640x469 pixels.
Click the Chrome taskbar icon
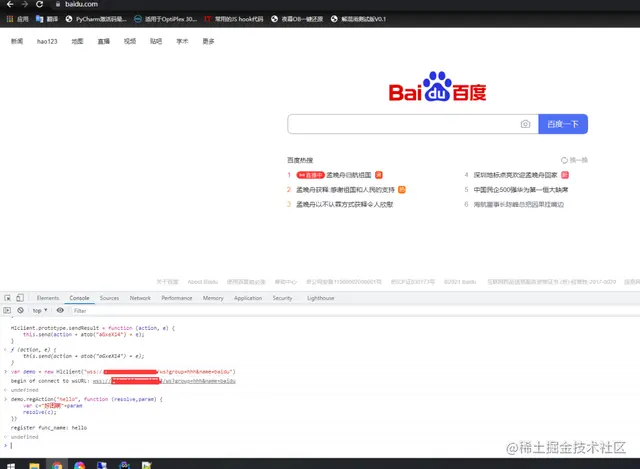pyautogui.click(x=57, y=465)
